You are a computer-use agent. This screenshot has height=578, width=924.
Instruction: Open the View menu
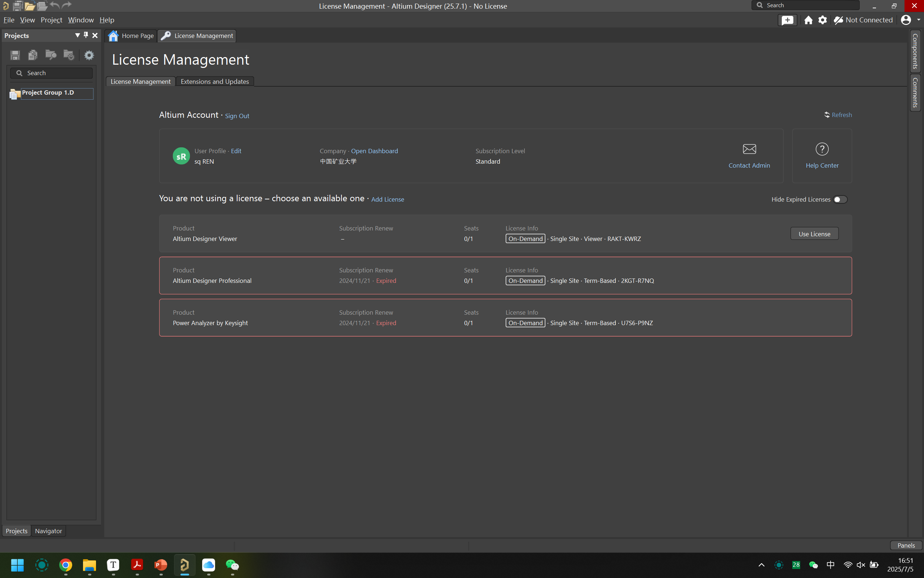coord(27,20)
